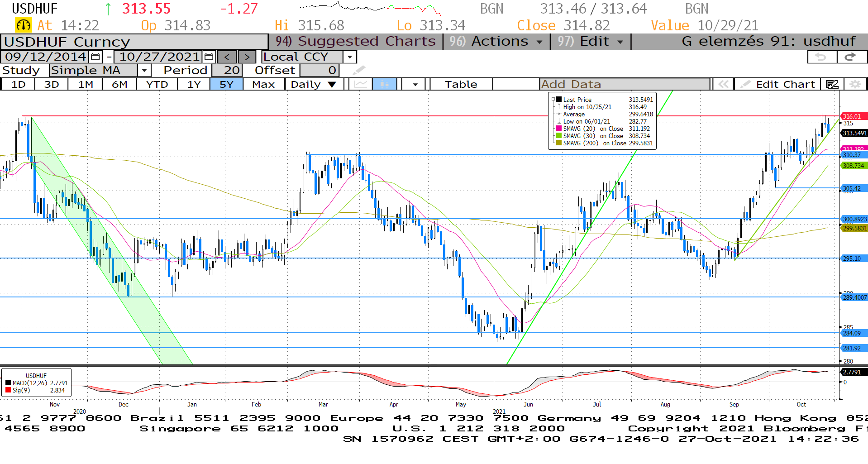Viewport: 868px width, 464px height.
Task: Shift the date range forward
Action: [247, 57]
